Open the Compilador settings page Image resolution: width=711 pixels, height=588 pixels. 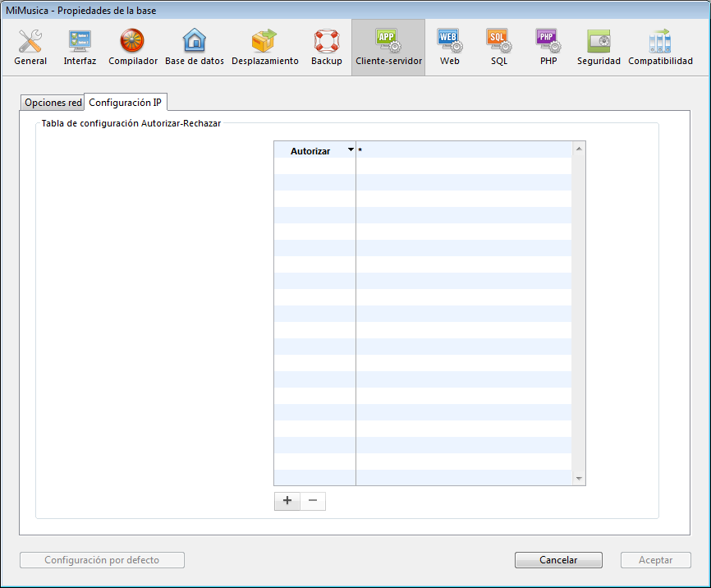click(133, 47)
